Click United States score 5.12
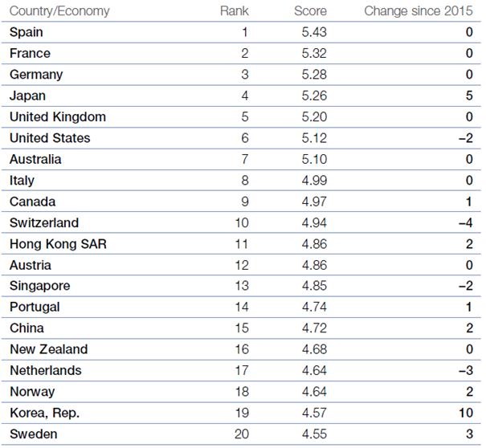The height and width of the screenshot is (448, 486). click(314, 138)
